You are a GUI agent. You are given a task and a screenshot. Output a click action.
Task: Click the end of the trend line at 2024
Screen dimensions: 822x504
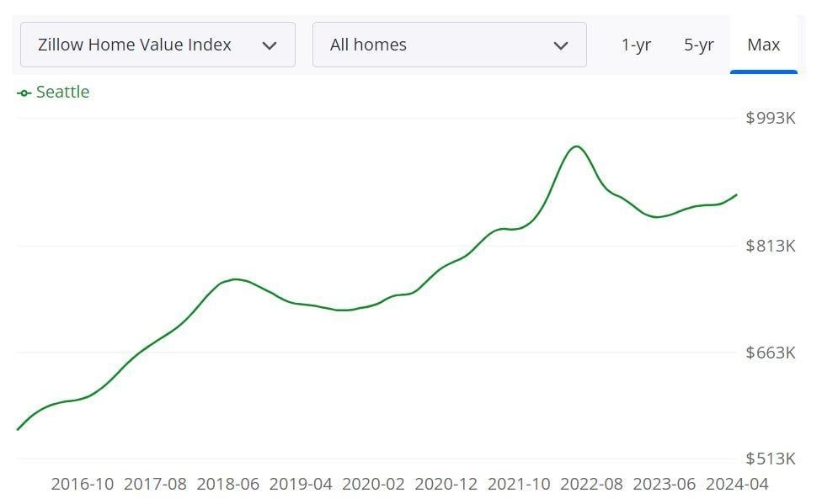pyautogui.click(x=735, y=195)
